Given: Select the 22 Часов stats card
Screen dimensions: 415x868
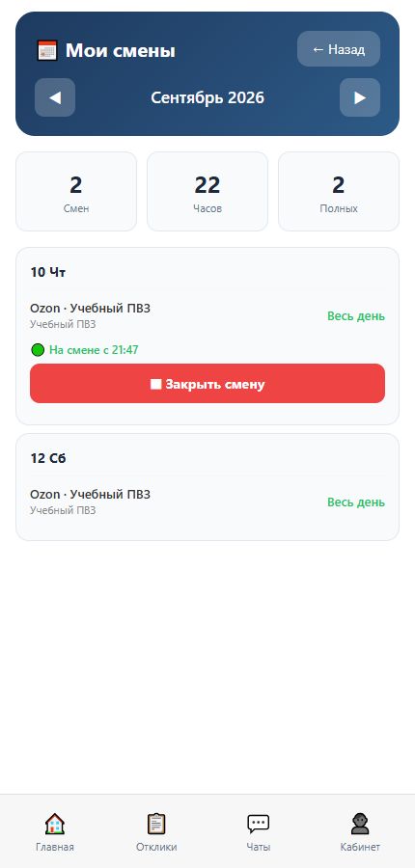Looking at the screenshot, I should [207, 192].
